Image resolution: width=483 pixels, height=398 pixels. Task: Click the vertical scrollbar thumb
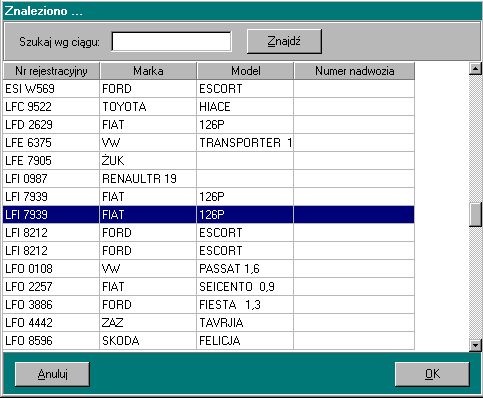pyautogui.click(x=475, y=215)
